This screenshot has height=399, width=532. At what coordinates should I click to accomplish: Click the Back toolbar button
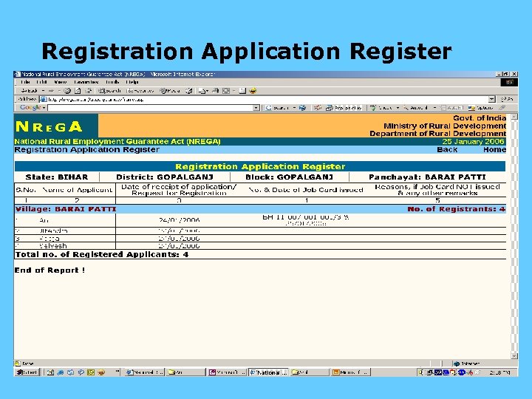pyautogui.click(x=30, y=91)
